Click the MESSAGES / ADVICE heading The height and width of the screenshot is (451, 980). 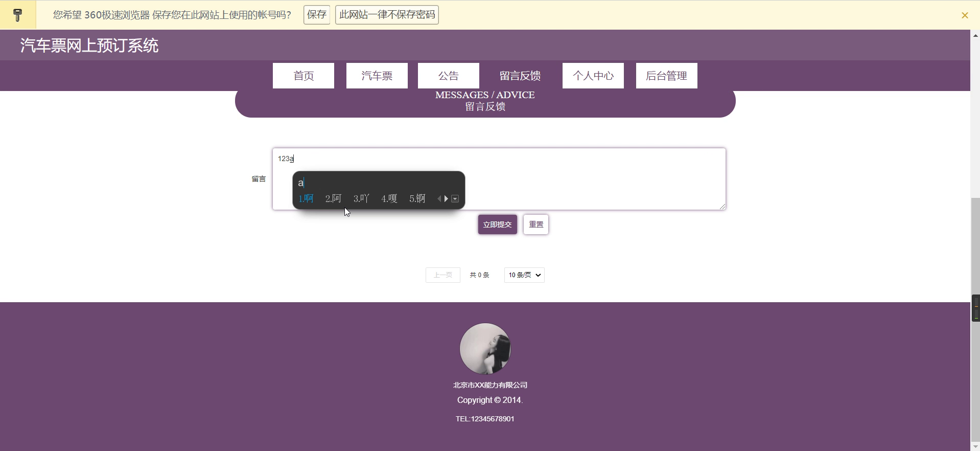click(x=485, y=95)
